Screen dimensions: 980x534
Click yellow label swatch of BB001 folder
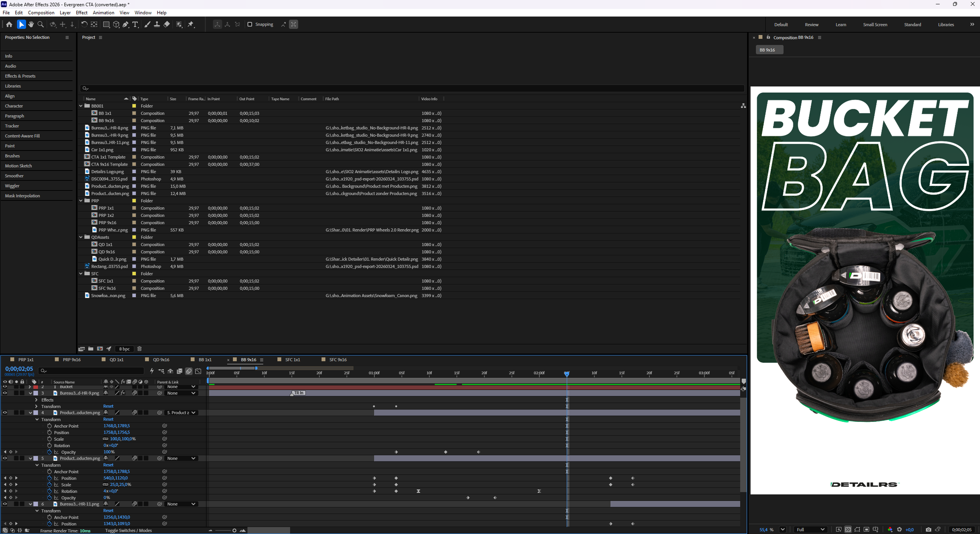click(134, 106)
